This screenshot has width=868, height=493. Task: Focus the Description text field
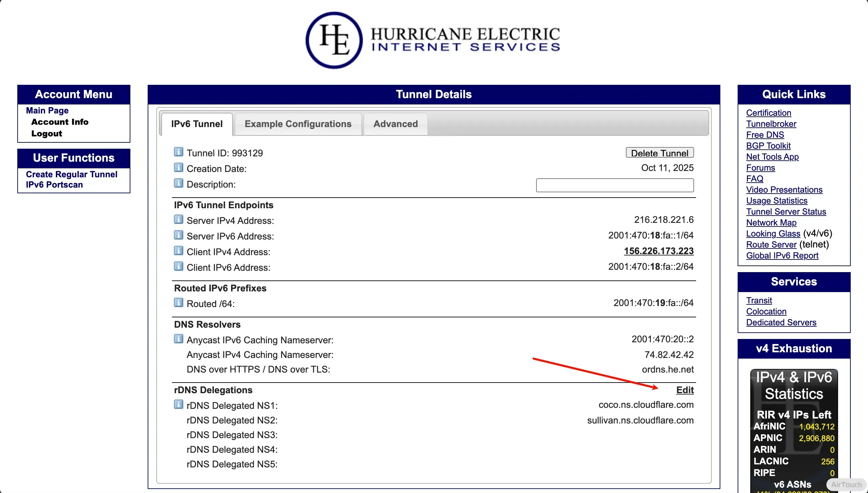pyautogui.click(x=615, y=185)
